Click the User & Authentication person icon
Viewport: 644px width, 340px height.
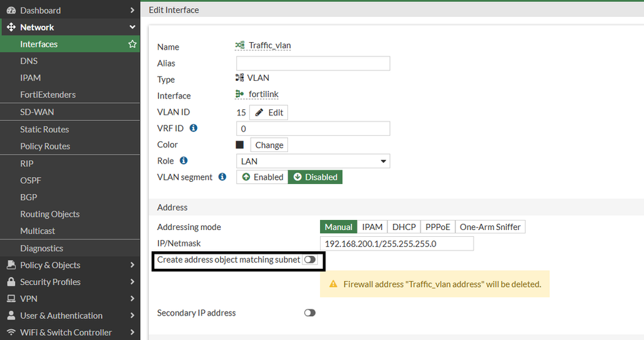11,316
